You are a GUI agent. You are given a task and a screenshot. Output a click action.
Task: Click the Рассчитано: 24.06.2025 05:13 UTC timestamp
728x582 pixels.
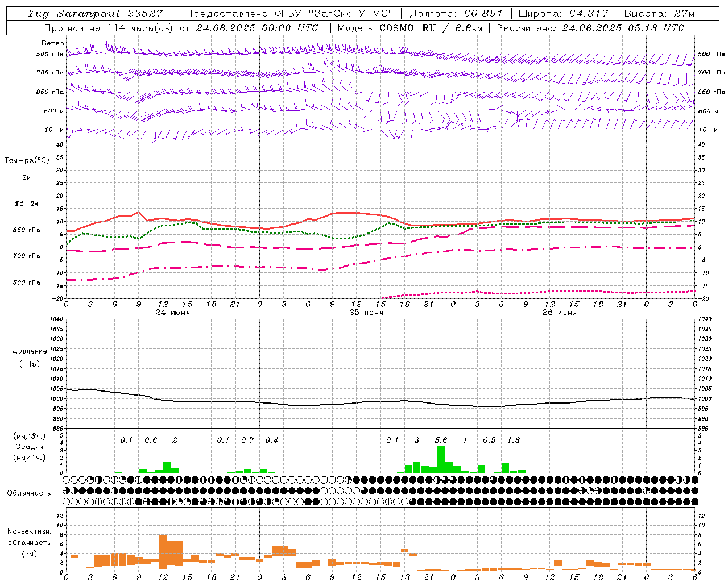click(x=590, y=28)
